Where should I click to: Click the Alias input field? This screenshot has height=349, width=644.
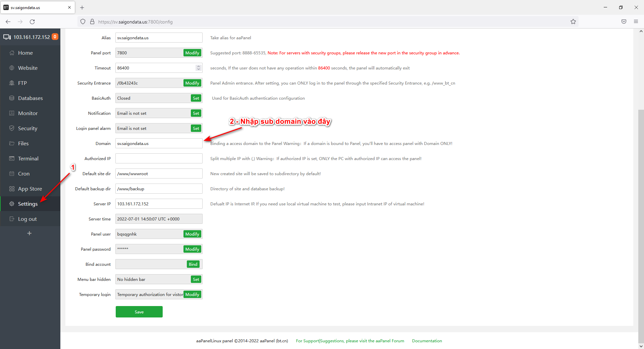point(159,38)
